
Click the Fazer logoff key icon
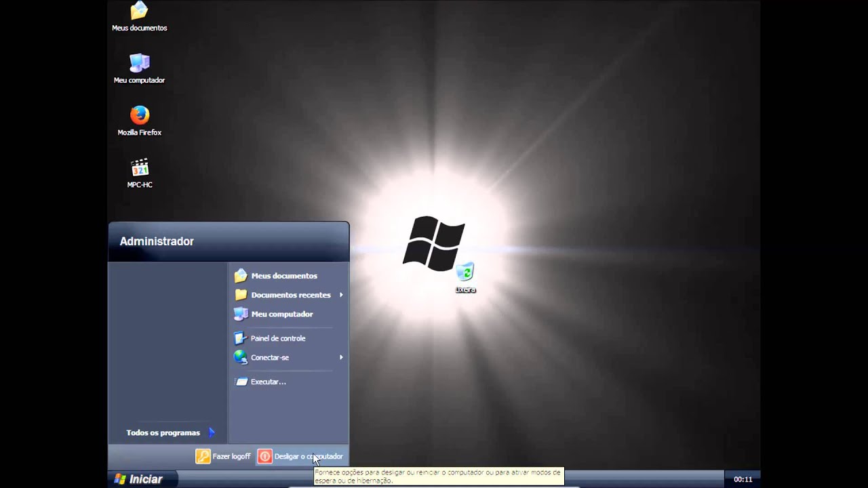tap(203, 456)
